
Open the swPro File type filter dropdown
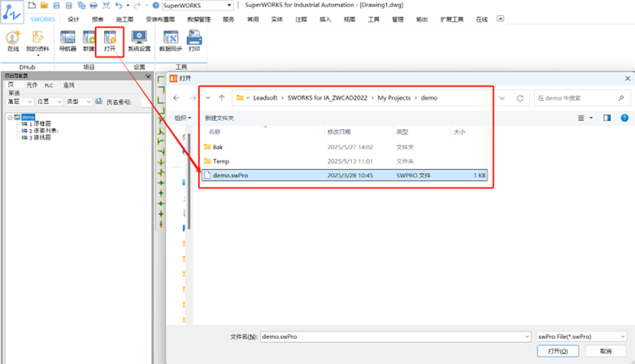click(x=581, y=336)
